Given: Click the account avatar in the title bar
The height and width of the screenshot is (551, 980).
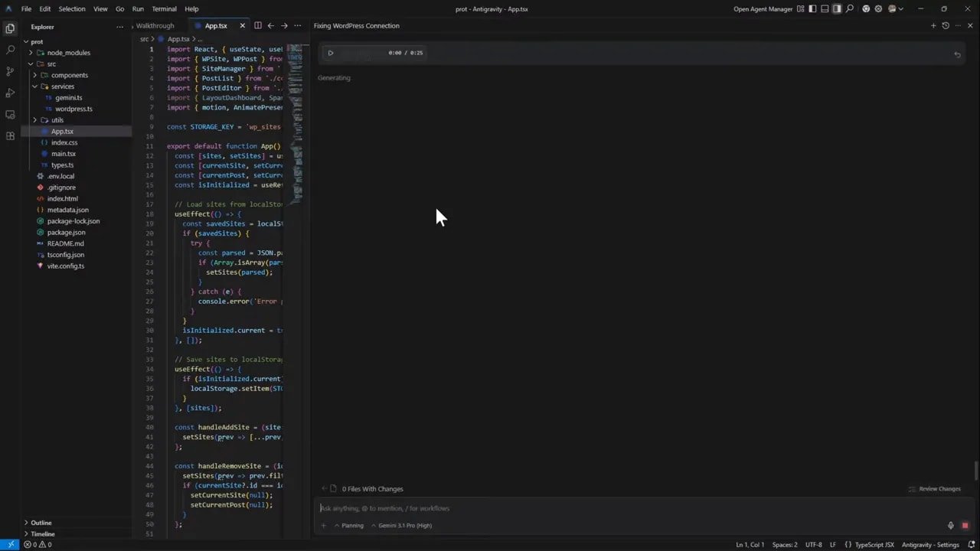Looking at the screenshot, I should tap(892, 9).
